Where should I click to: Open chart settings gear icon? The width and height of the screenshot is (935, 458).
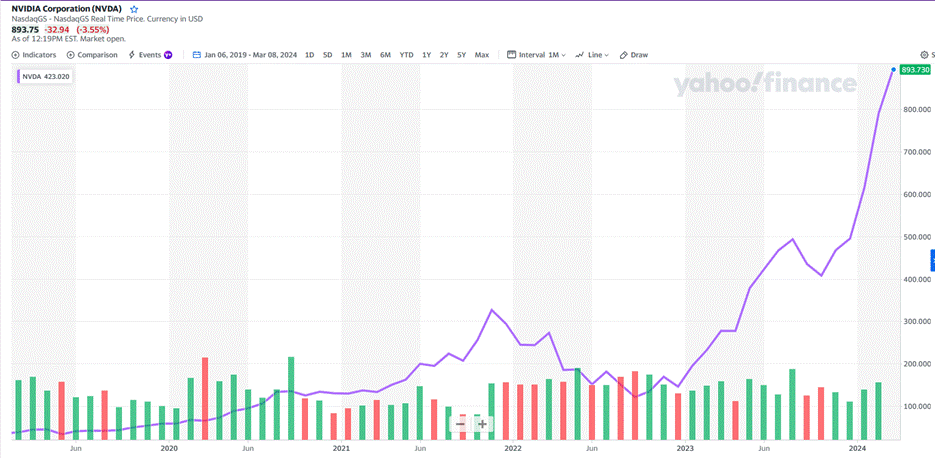pos(924,55)
